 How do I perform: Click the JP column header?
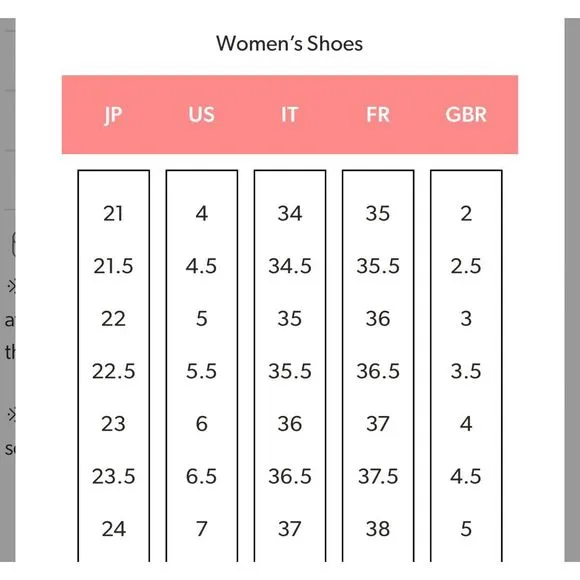[113, 115]
